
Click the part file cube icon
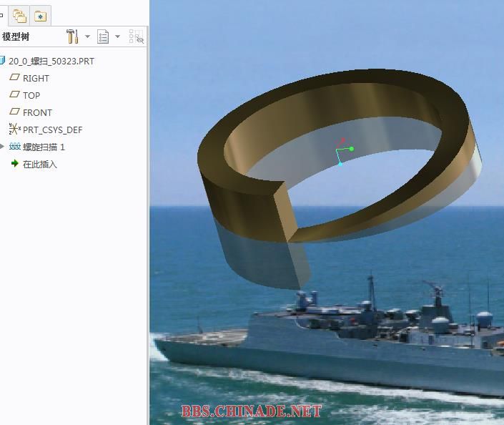[3, 61]
